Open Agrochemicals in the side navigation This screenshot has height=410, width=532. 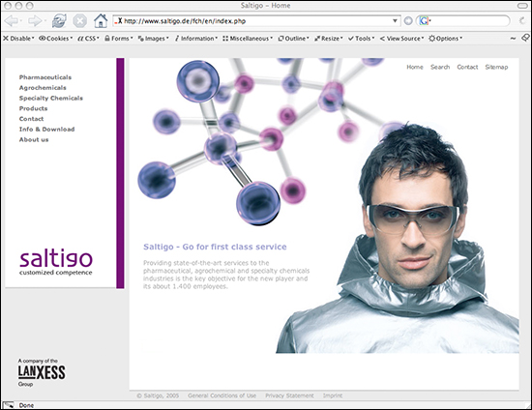point(43,88)
